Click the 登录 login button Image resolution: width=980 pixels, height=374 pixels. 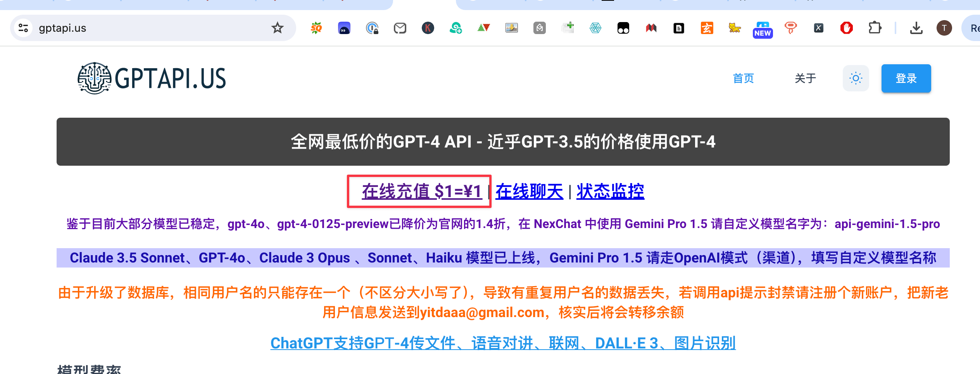point(906,78)
